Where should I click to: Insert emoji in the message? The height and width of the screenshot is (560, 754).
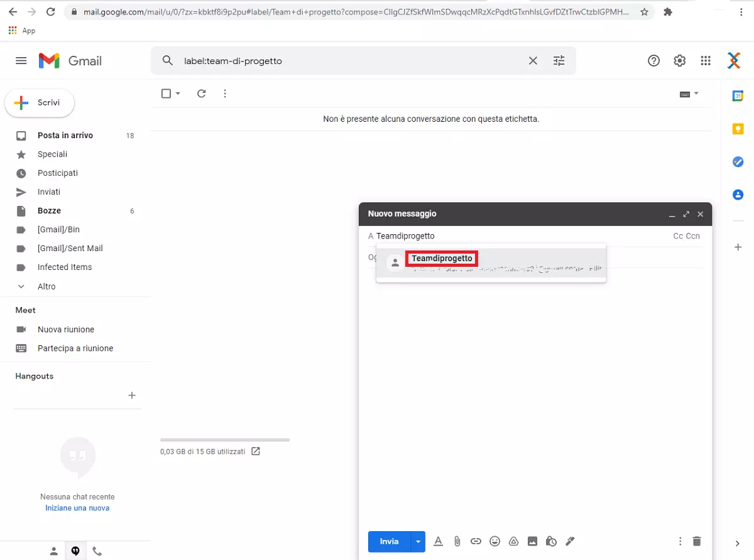(495, 541)
